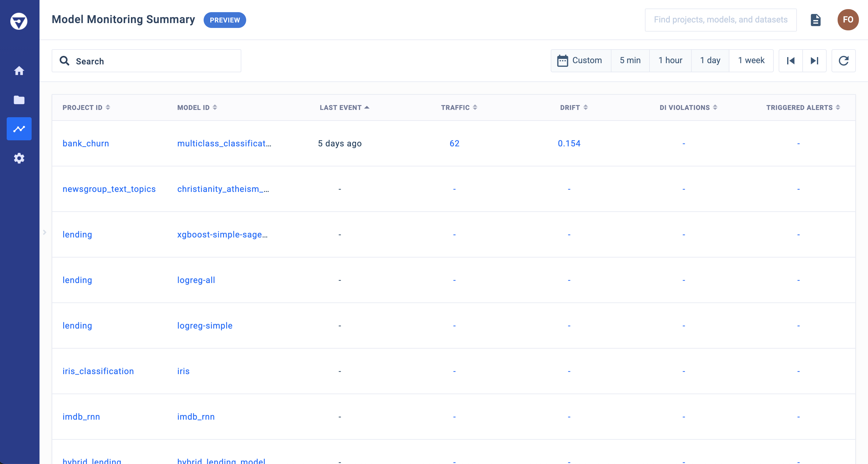Click the magnifier icon in the Search box
868x464 pixels.
64,61
